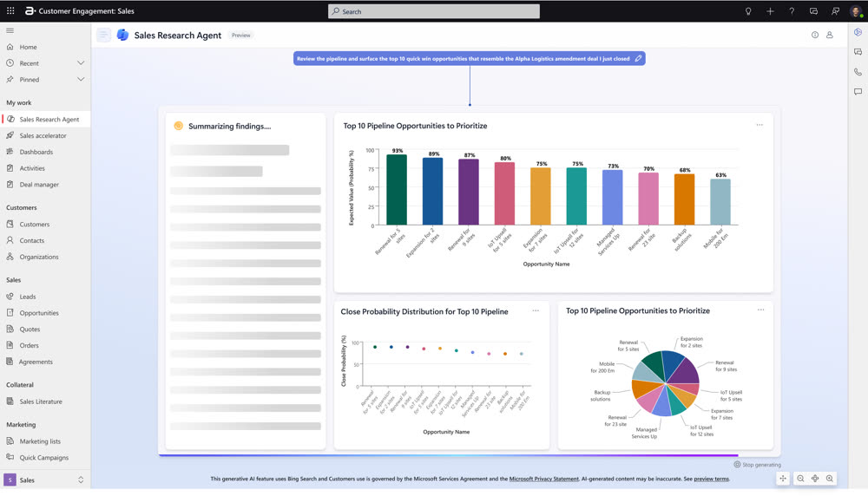Click the fit-to-view center icon
Screen dimensions: 868x496
point(815,479)
